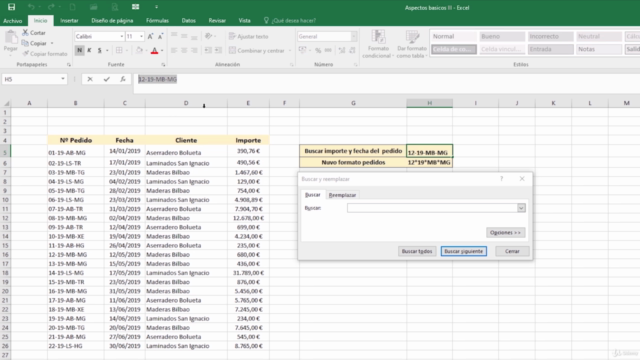Toggle underline S formatting
640x360 pixels.
tap(99, 50)
